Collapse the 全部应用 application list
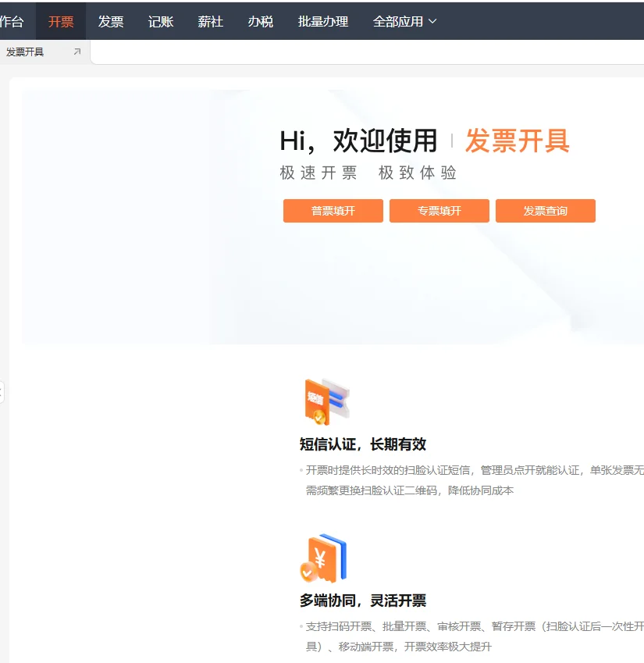The height and width of the screenshot is (663, 644). click(432, 22)
